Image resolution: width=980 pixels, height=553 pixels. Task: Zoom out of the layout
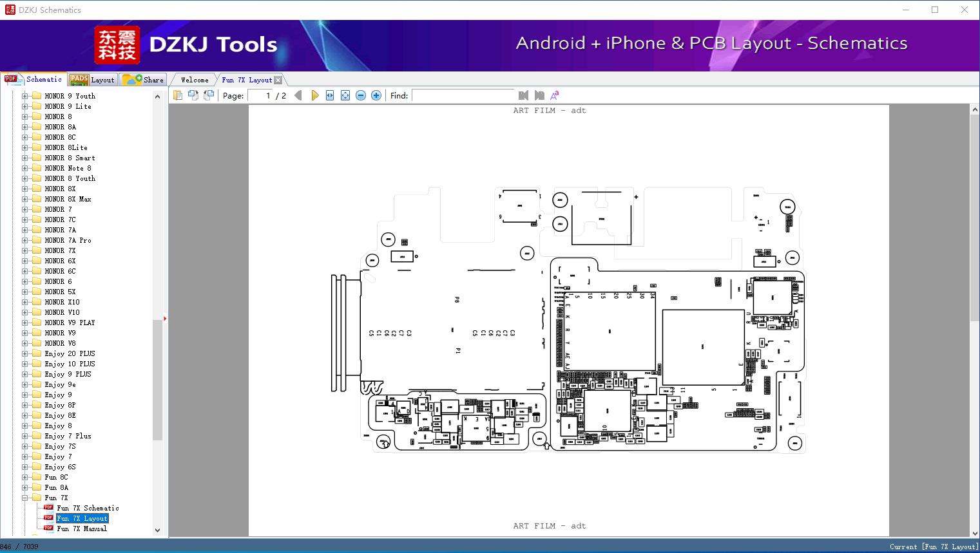point(361,95)
